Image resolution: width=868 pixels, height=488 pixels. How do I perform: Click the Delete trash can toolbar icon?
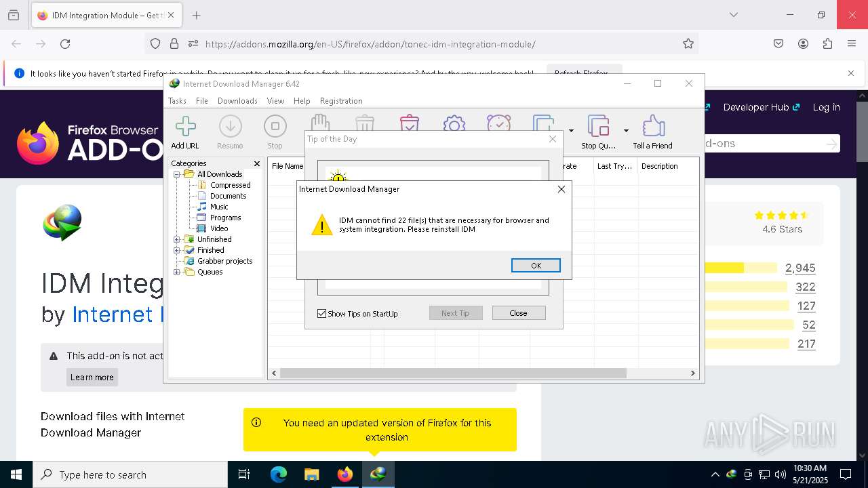[365, 123]
